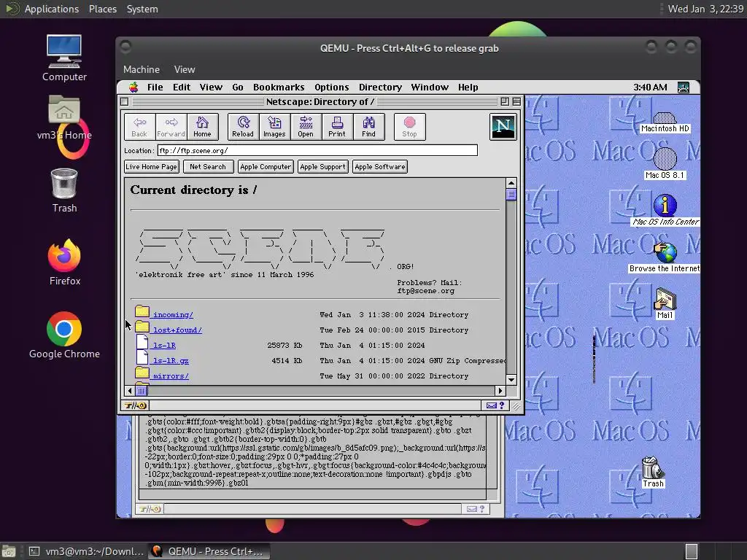Select the Mail desktop icon in Mac OS
Screen dimensions: 747x560
click(x=665, y=303)
